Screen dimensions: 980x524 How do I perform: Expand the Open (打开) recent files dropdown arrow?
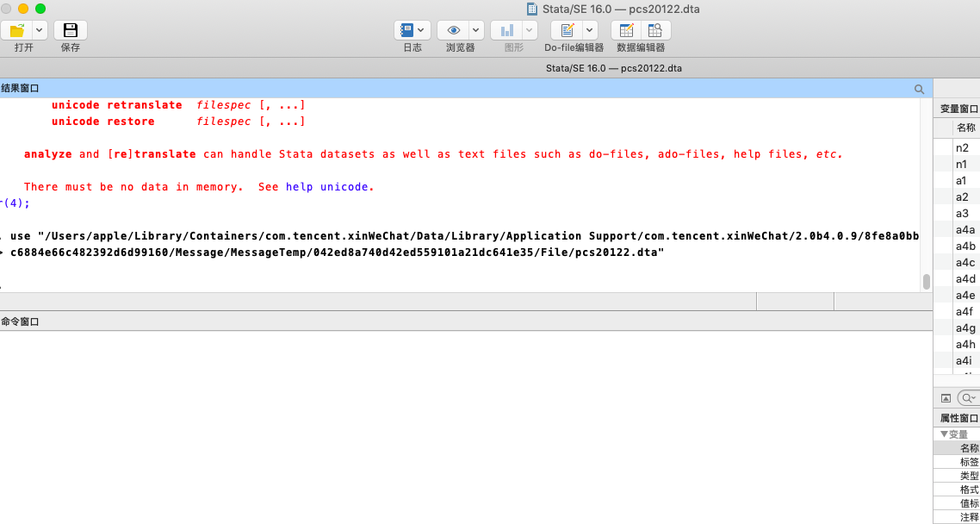tap(40, 30)
